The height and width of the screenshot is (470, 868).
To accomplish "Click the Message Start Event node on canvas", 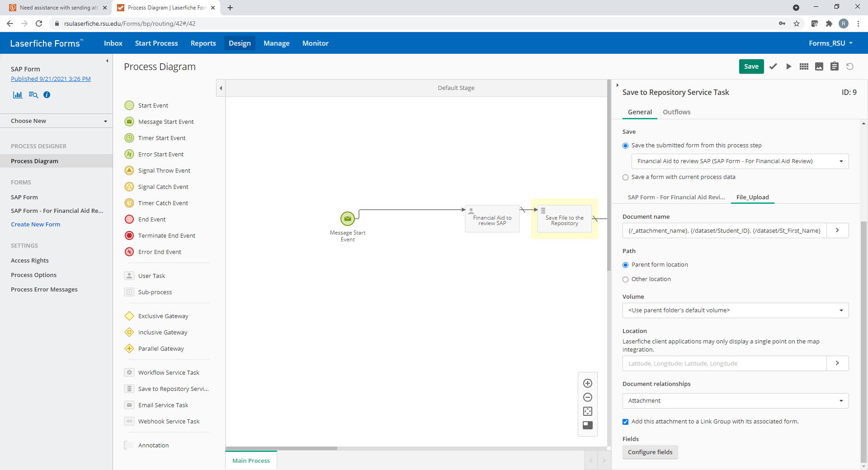I will [347, 219].
